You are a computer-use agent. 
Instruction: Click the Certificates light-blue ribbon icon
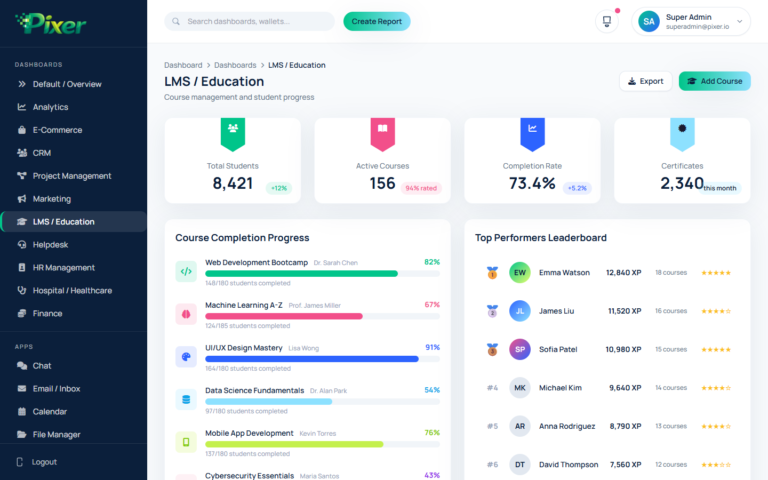682,134
